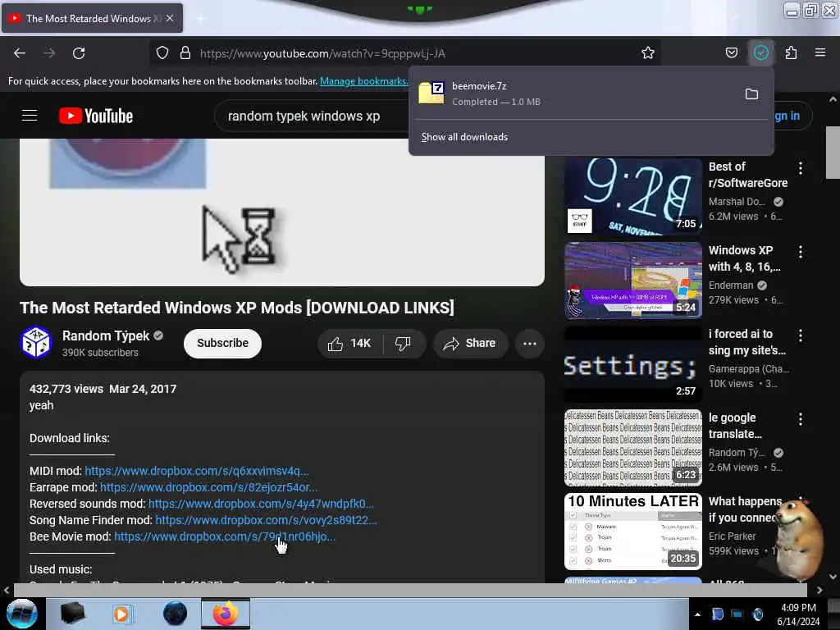Select the The Most Retarded Windows tab
This screenshot has height=630, width=840.
92,18
